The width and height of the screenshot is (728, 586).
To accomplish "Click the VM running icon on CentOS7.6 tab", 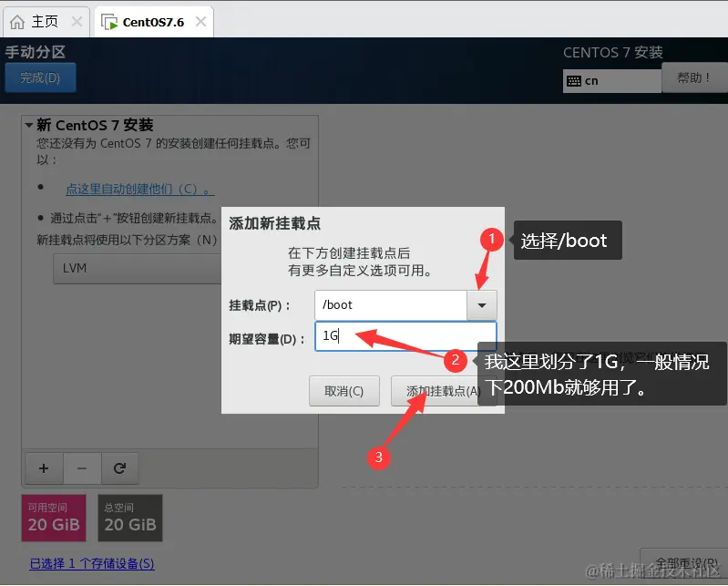I will pos(109,22).
